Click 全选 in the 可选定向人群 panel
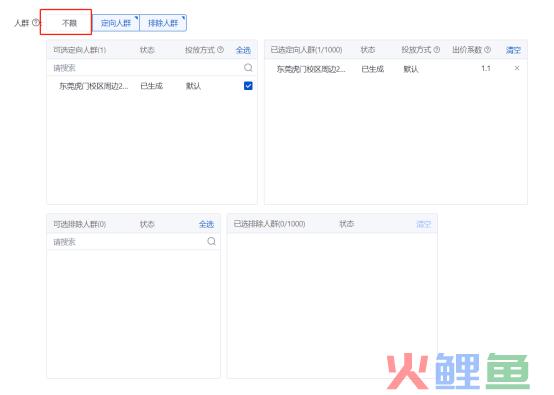The height and width of the screenshot is (395, 554). click(243, 50)
